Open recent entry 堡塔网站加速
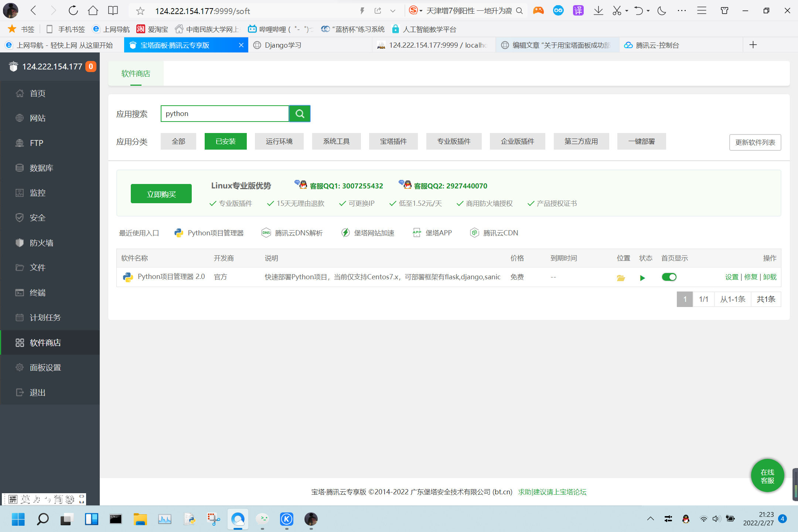Viewport: 798px width, 532px height. pos(368,233)
